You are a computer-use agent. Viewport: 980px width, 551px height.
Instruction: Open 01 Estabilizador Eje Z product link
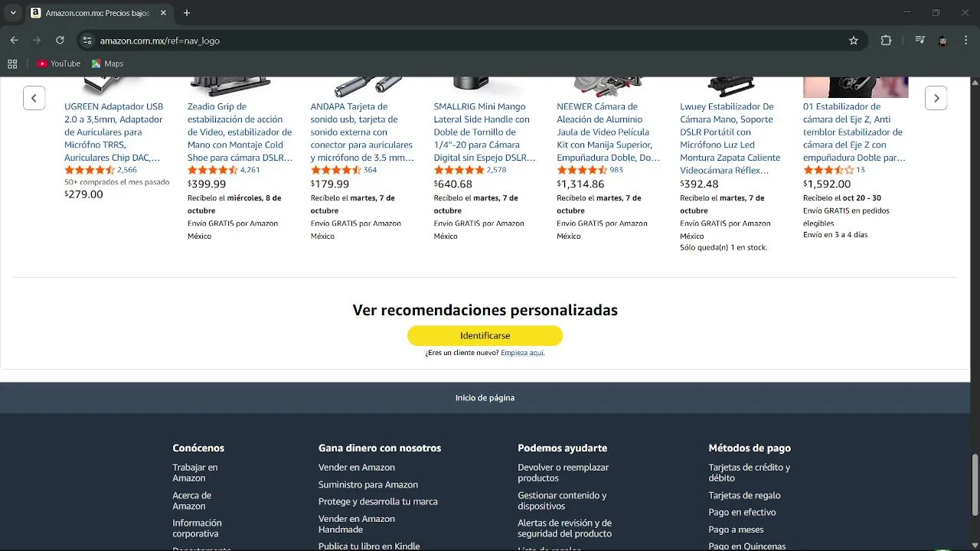coord(854,132)
